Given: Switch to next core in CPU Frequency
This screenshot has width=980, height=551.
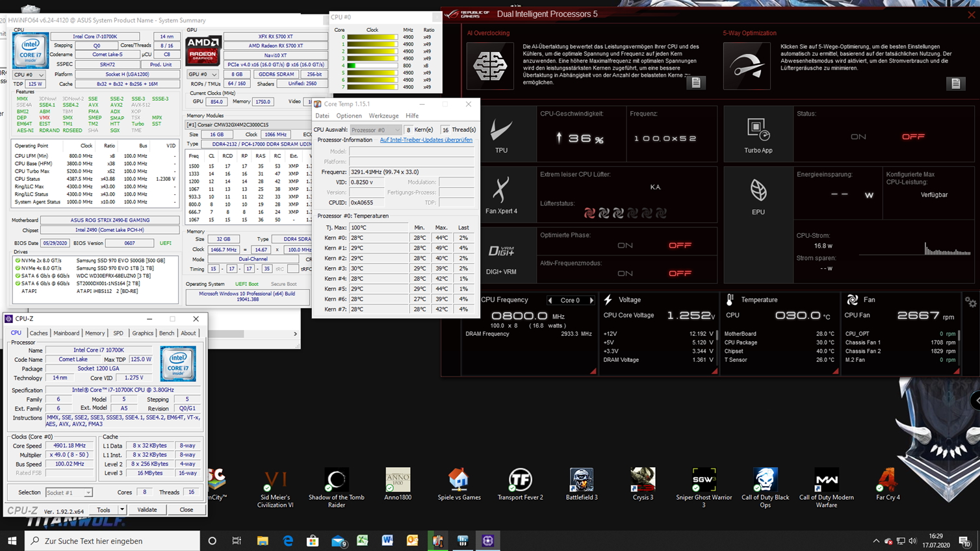Looking at the screenshot, I should tap(591, 300).
